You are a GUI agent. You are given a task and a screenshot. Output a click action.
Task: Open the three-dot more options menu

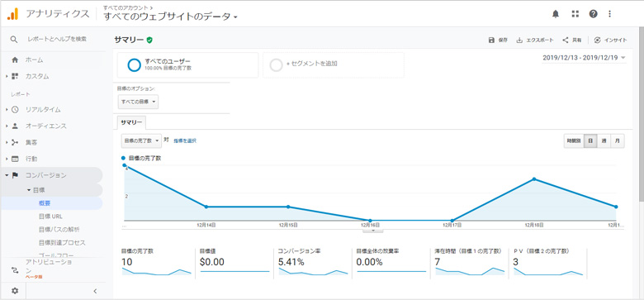[609, 14]
